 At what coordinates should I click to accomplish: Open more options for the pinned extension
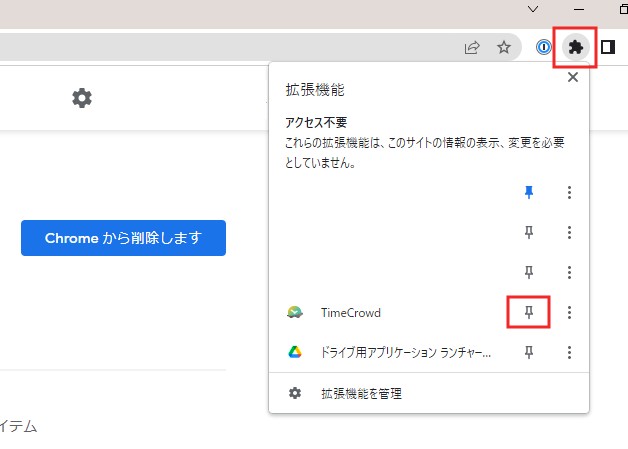pos(569,192)
